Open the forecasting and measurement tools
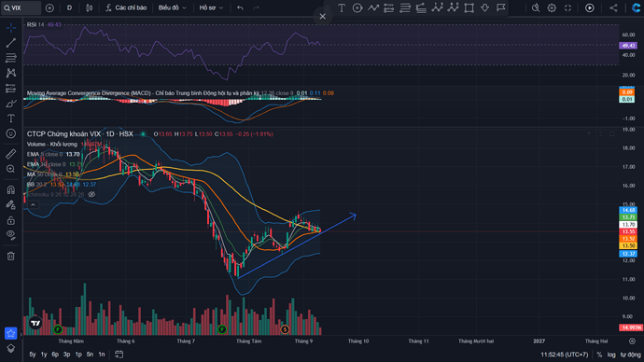644x362 pixels. coord(11,89)
